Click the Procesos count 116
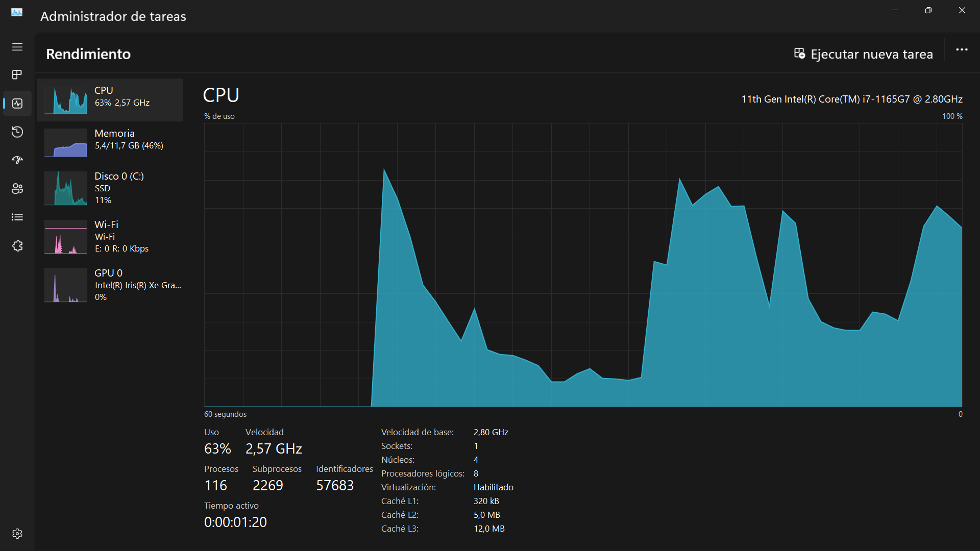980x551 pixels. [215, 486]
